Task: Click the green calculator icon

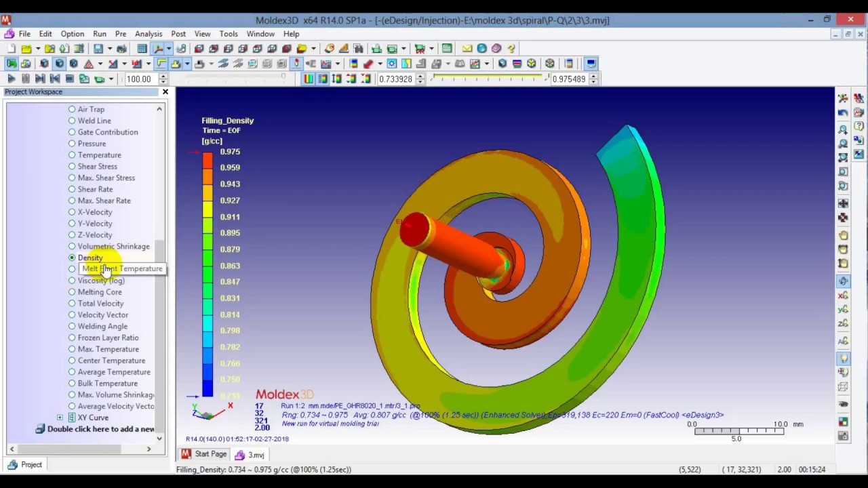Action: tap(447, 48)
